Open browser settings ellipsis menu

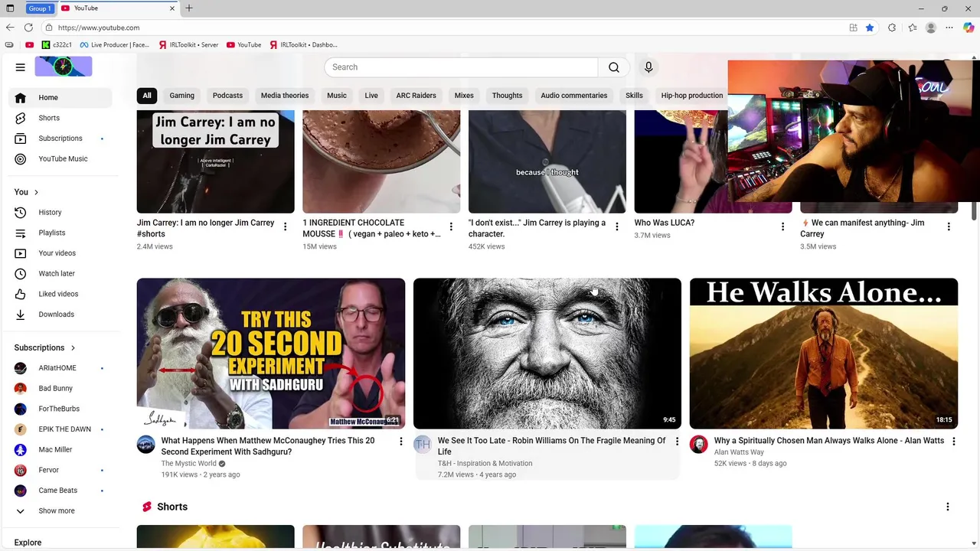click(x=949, y=28)
